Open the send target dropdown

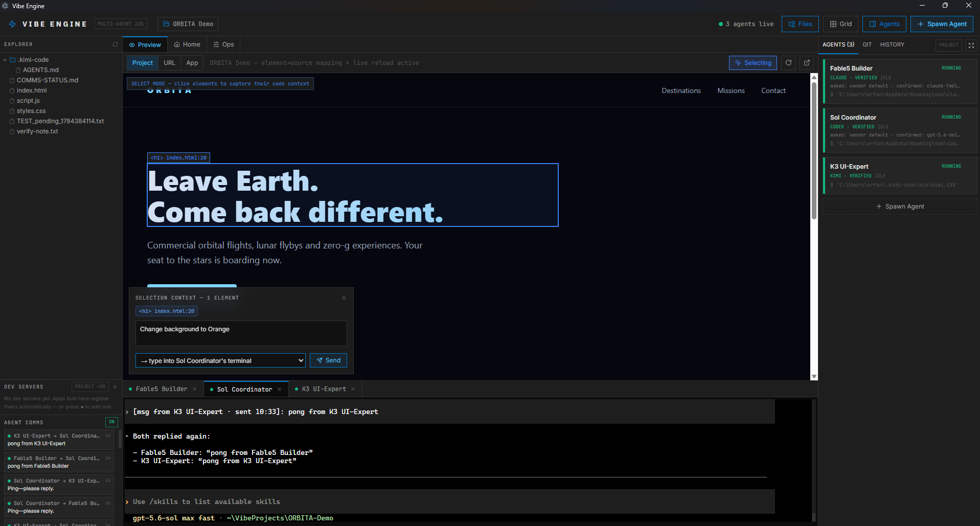220,360
